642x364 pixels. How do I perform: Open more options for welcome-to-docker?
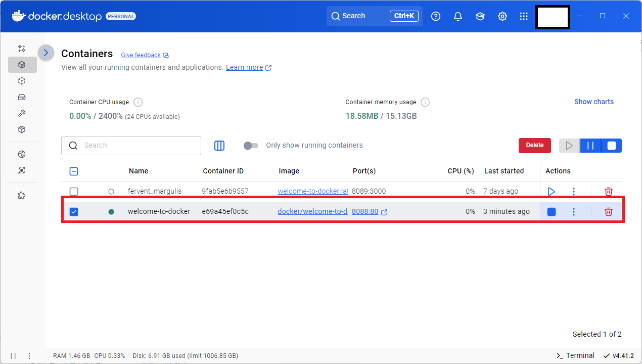[574, 211]
